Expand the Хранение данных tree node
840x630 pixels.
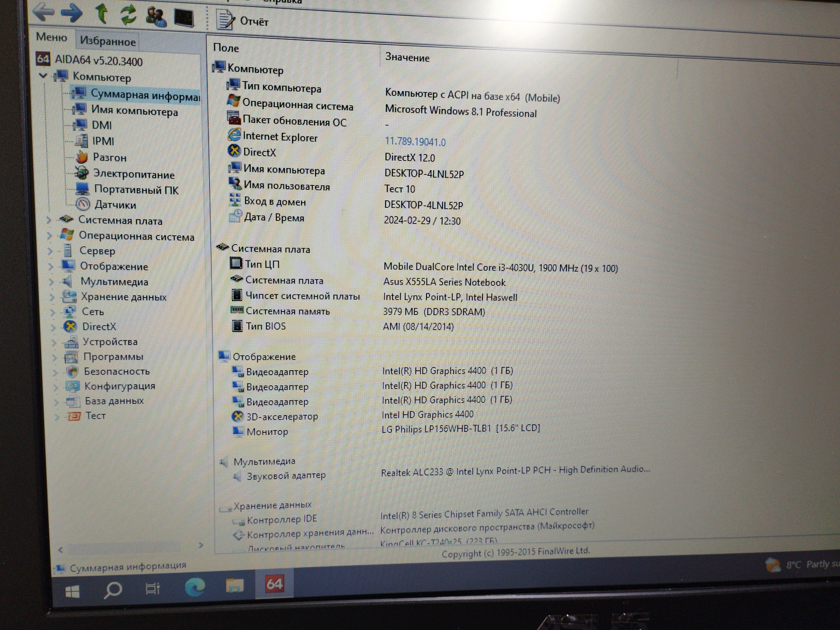(x=52, y=297)
